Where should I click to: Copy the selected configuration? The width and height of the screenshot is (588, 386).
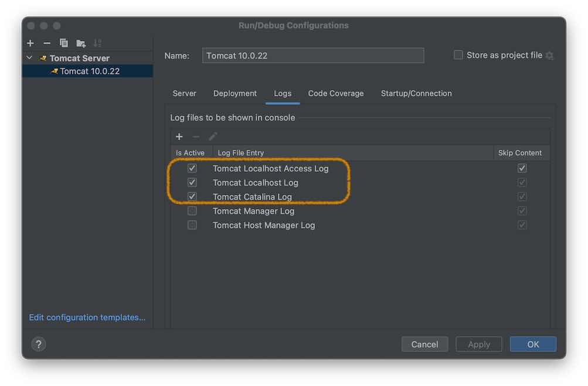(x=64, y=43)
